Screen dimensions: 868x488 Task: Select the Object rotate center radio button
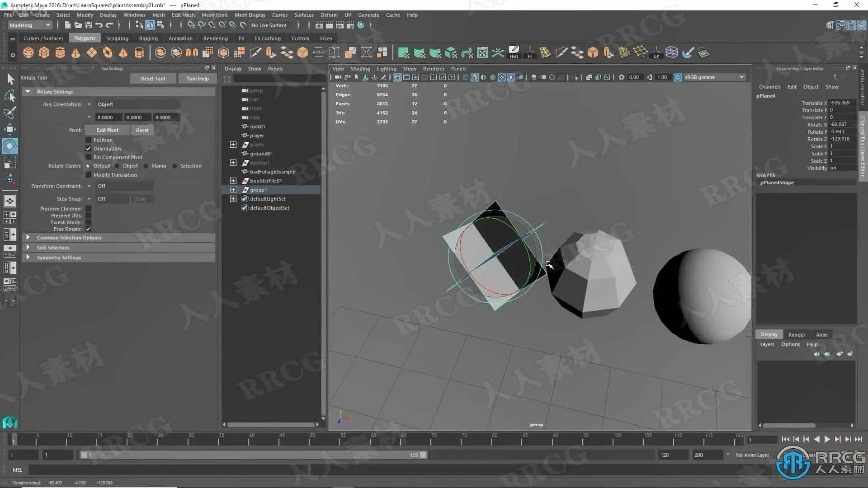pos(117,166)
